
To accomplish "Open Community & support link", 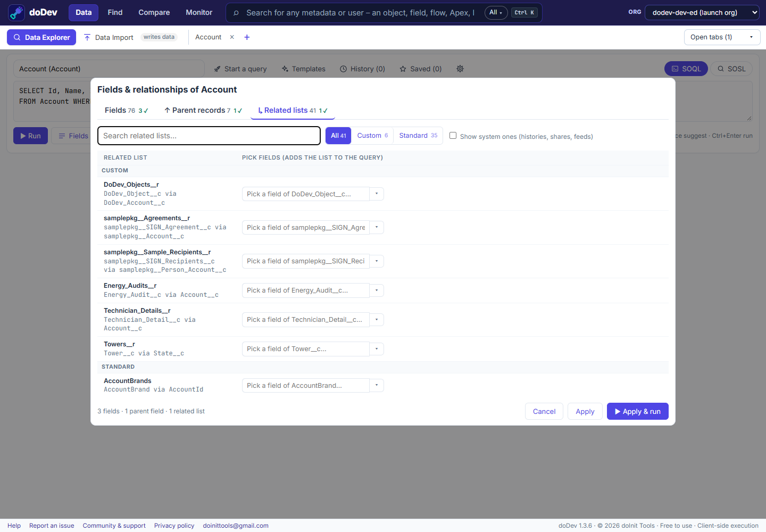I will coord(114,526).
